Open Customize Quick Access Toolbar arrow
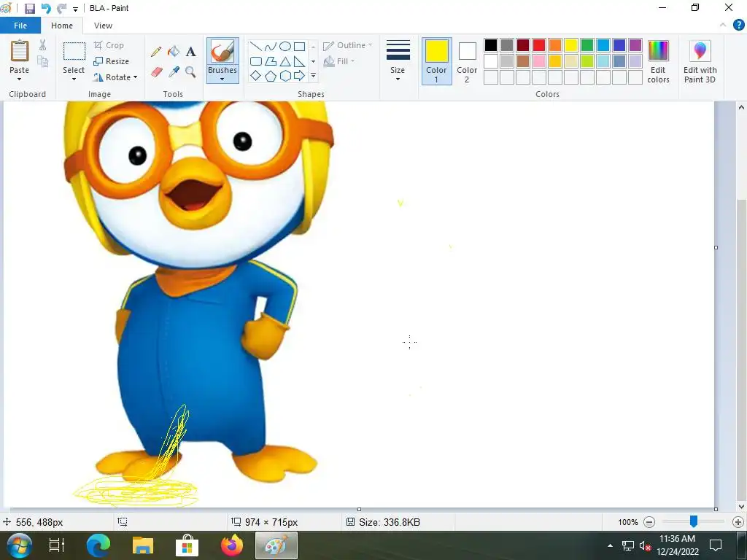 click(x=75, y=9)
